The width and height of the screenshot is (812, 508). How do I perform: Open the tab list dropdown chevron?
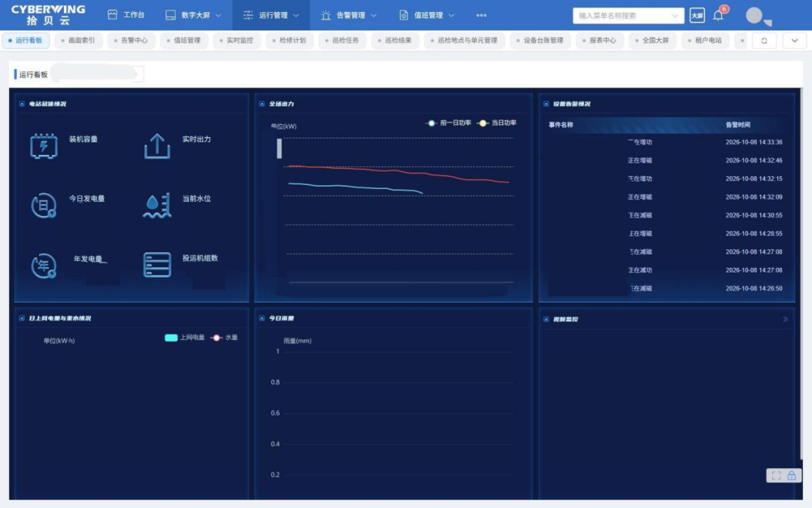coord(795,41)
